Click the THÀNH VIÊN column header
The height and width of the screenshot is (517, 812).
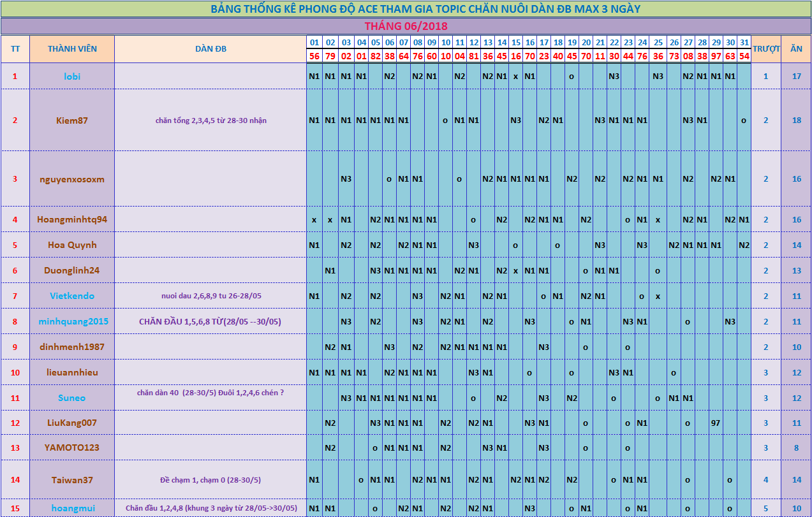72,49
